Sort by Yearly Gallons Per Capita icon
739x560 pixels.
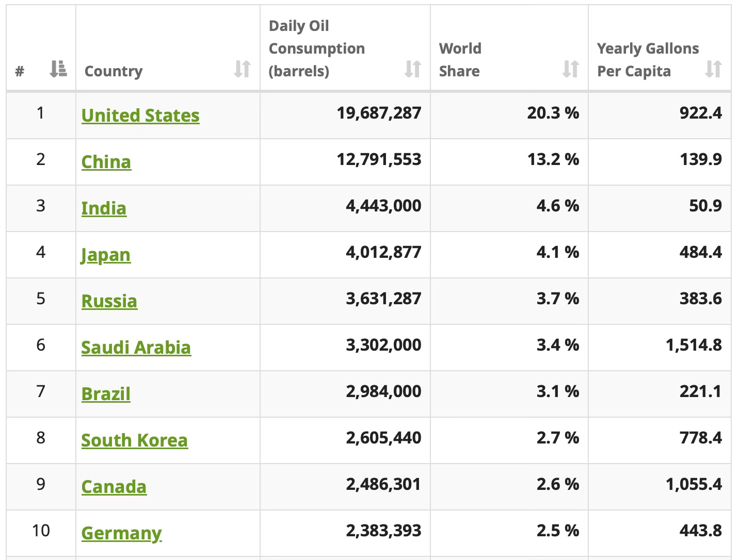pos(713,69)
